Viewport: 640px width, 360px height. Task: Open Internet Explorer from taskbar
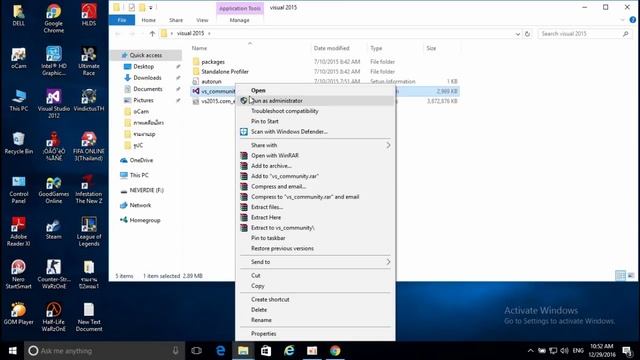tap(289, 351)
